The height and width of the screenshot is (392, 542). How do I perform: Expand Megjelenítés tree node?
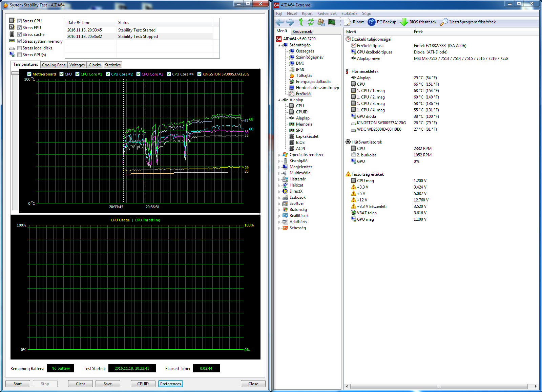point(279,167)
